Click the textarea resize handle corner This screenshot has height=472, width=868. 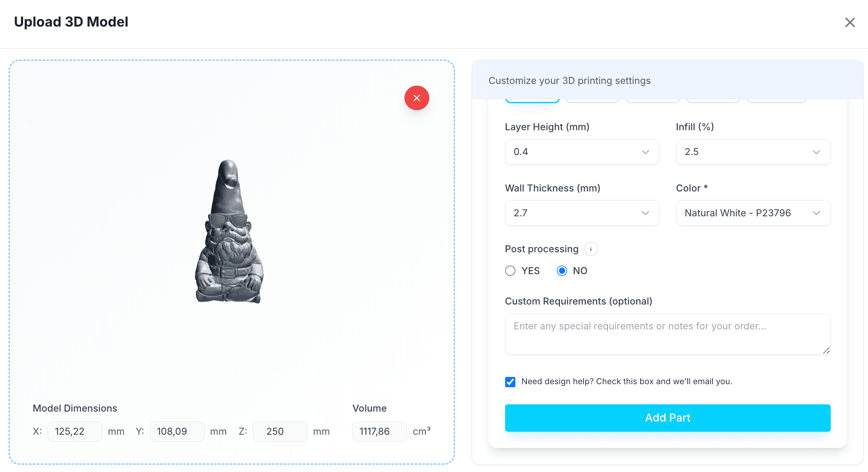pyautogui.click(x=826, y=350)
